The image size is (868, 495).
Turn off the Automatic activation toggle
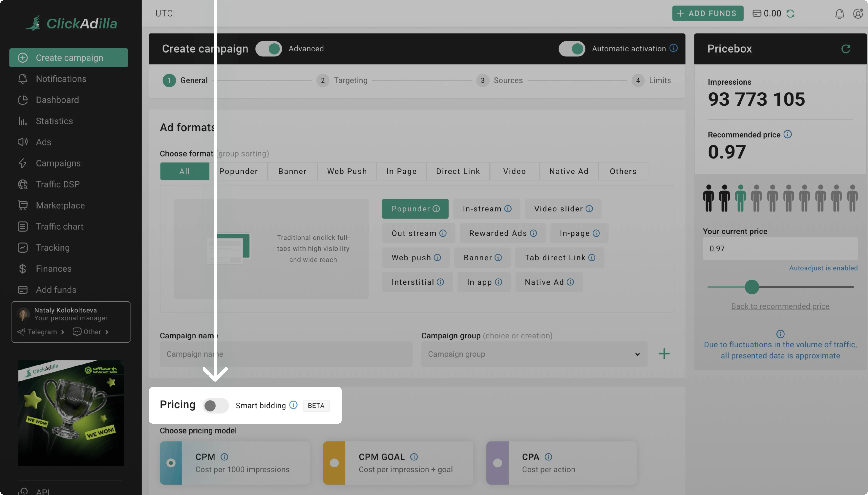coord(572,49)
